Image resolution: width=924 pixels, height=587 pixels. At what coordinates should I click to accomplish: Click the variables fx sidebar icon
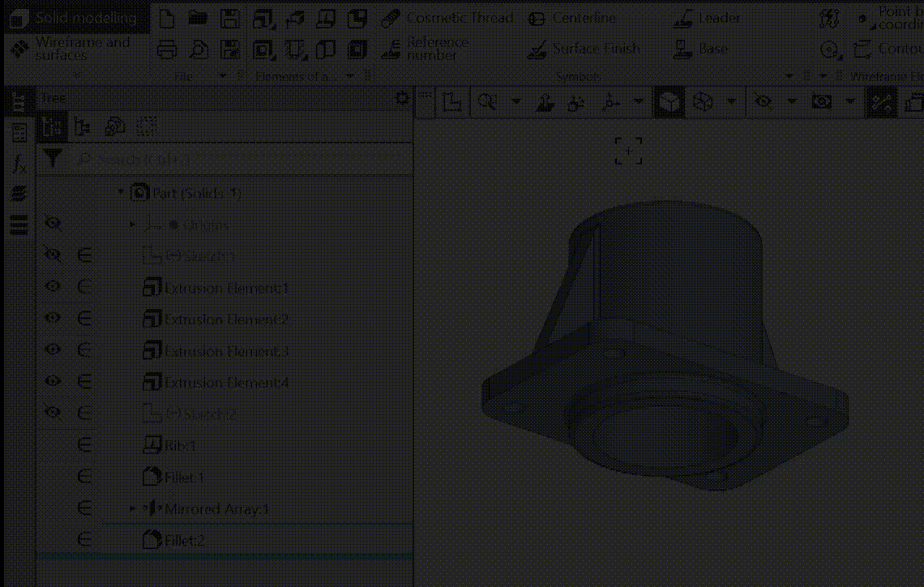tap(19, 164)
